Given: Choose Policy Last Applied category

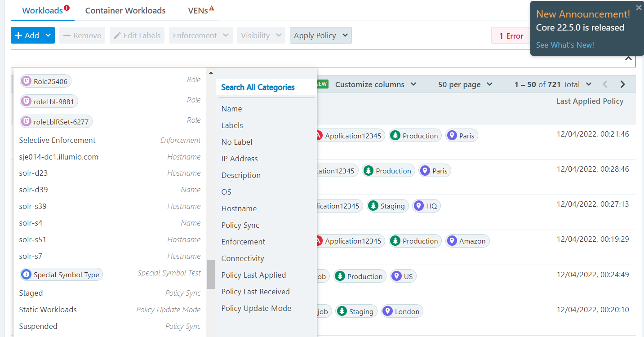Looking at the screenshot, I should point(253,275).
